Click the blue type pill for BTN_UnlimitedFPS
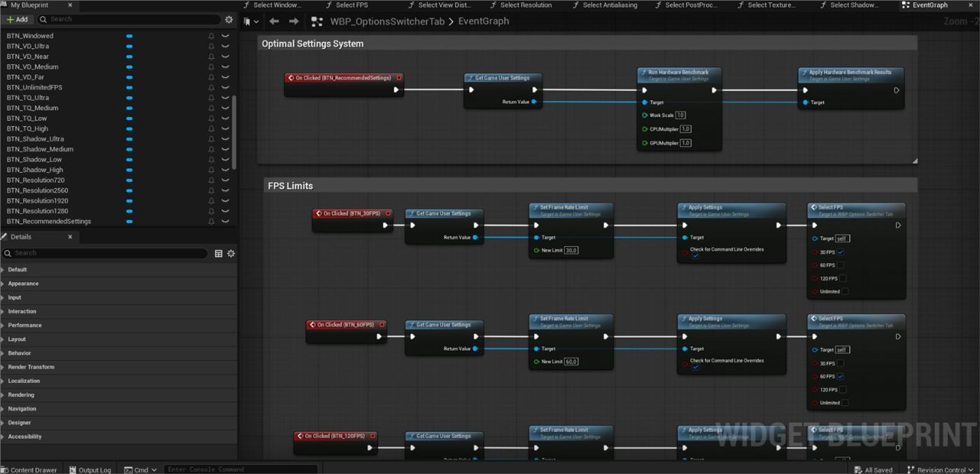 point(129,88)
